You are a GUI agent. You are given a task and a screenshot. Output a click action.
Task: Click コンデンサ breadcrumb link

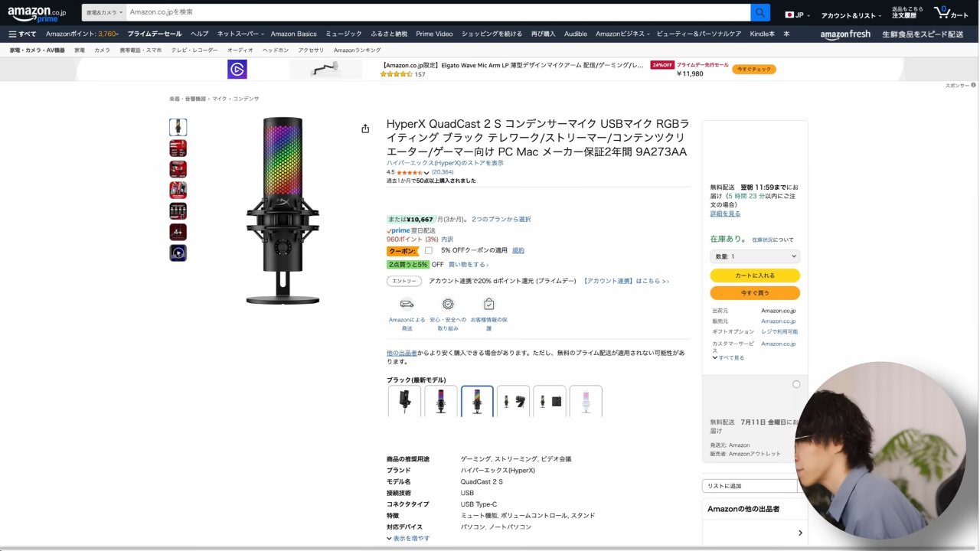(246, 99)
